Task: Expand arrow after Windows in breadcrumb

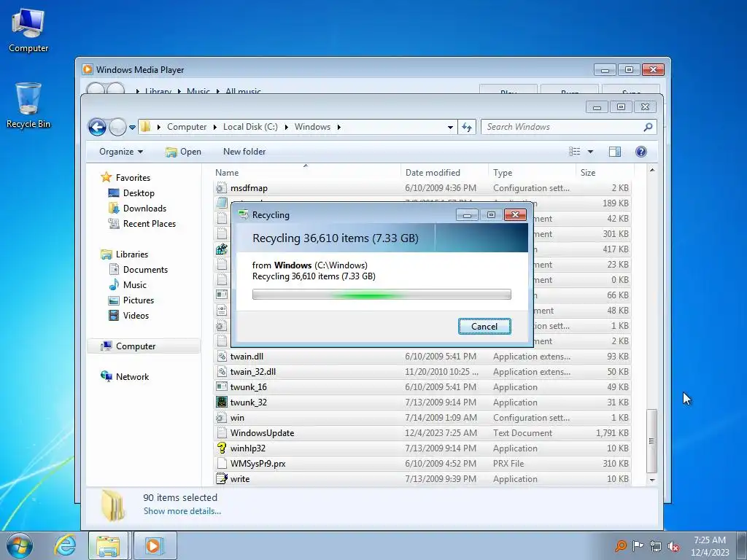Action: click(x=338, y=127)
